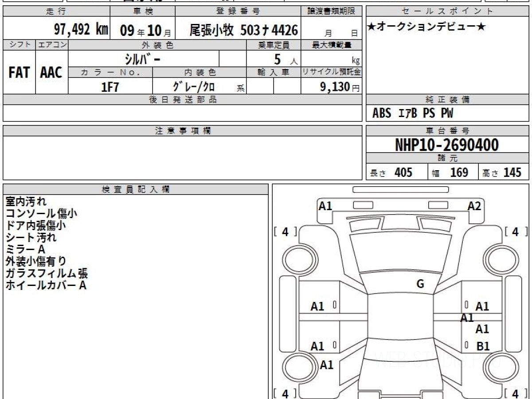Click the オークションデビュー sales point text
The width and height of the screenshot is (532, 399).
pos(426,27)
